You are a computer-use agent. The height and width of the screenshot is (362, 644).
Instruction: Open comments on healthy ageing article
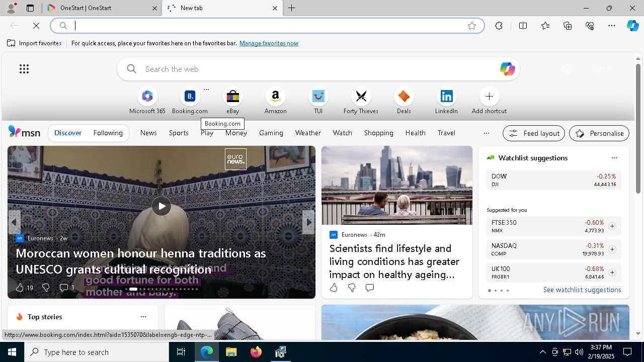(x=370, y=288)
